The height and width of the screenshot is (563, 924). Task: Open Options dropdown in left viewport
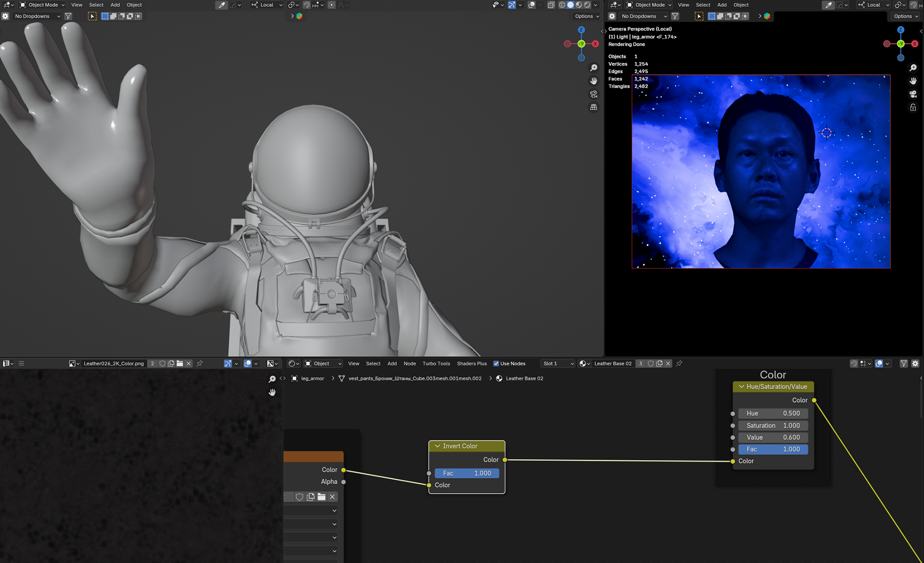coord(587,16)
